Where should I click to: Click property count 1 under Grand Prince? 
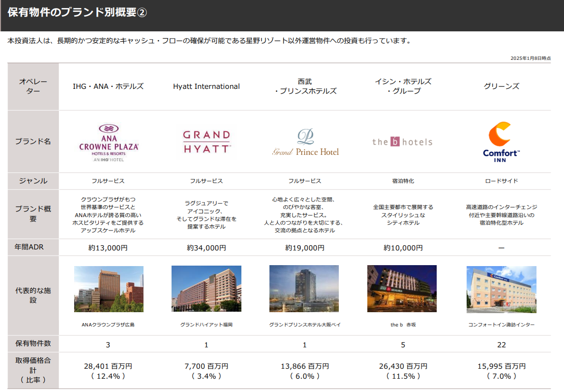[x=305, y=345]
